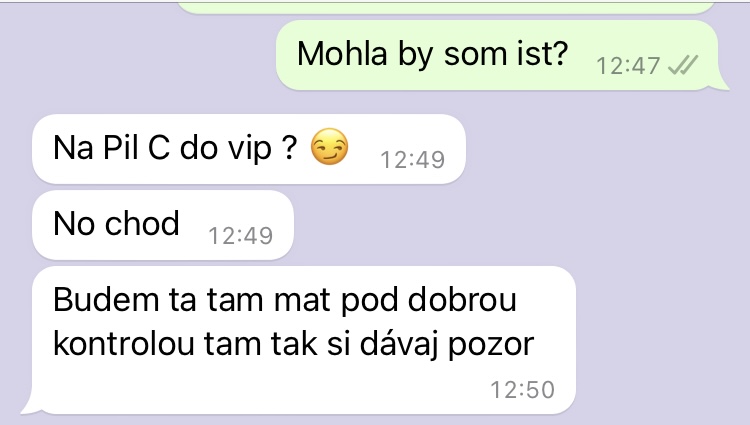The width and height of the screenshot is (750, 425).
Task: Click the 'Budem ta tam mat pod dobrou' line
Action: [x=285, y=300]
